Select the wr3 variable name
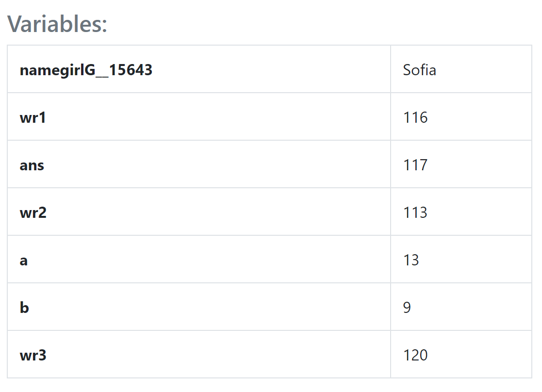Image resolution: width=542 pixels, height=392 pixels. [33, 355]
